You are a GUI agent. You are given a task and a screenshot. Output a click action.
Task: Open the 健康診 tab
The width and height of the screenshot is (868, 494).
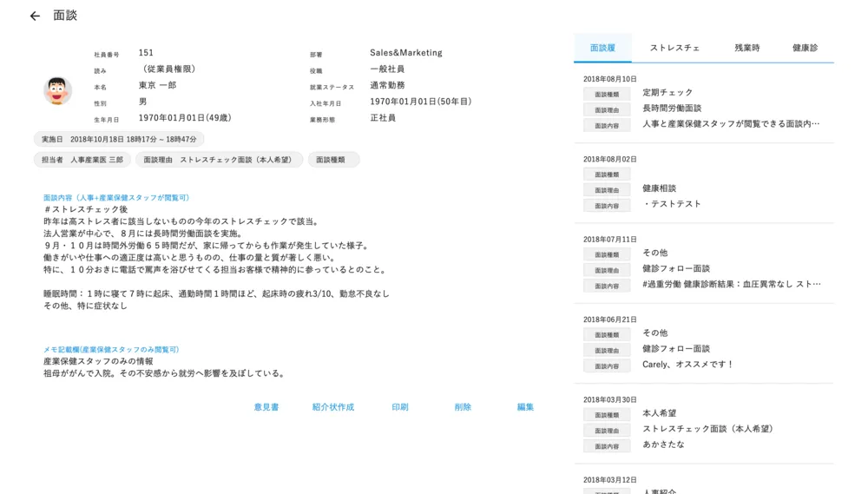click(805, 48)
